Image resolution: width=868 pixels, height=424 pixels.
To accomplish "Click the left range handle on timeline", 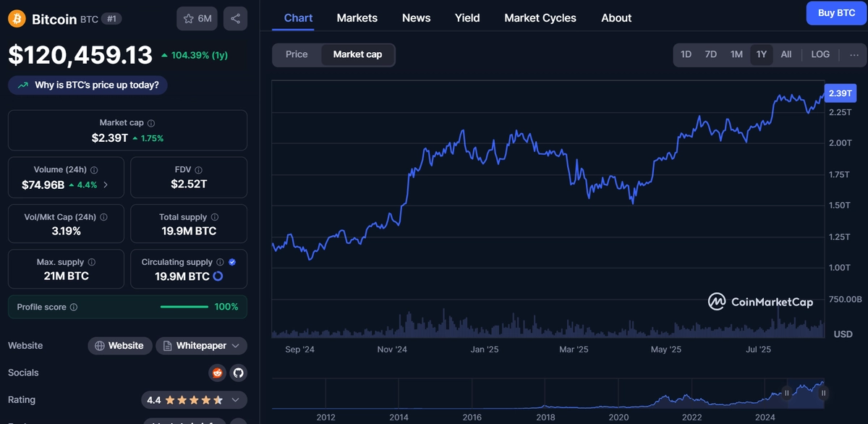I will (787, 393).
